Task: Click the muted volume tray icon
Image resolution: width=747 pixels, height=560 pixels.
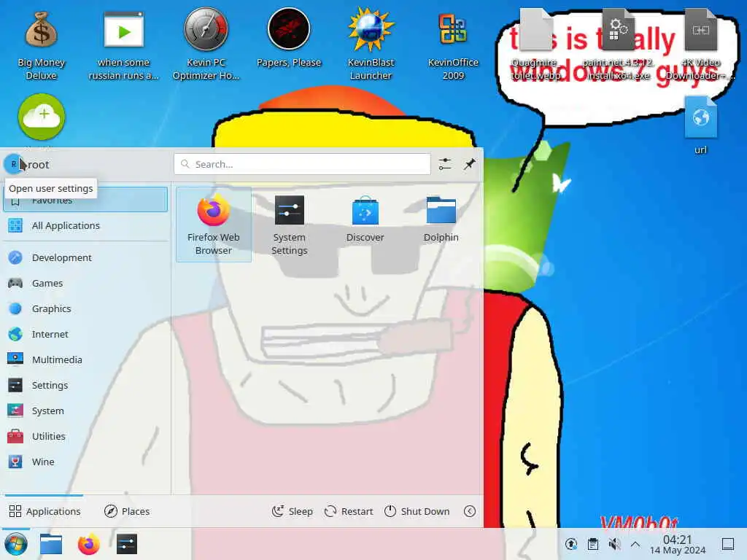Action: (614, 544)
